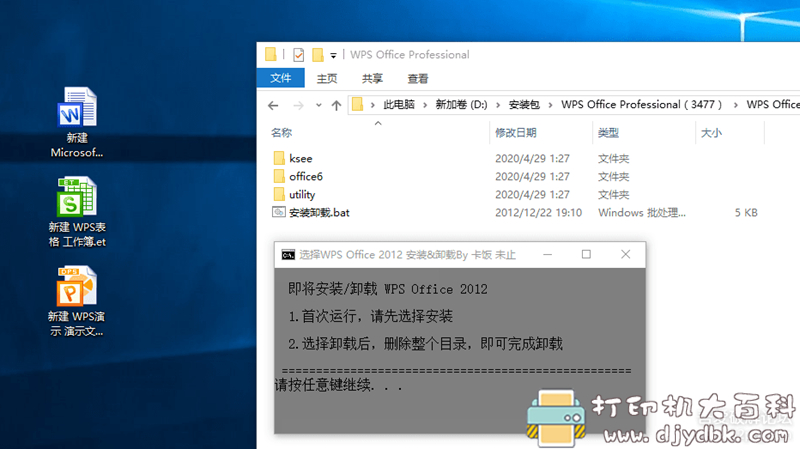Screen dimensions: 800x449
Task: Minimize the WPS Office 2012 console window
Action: click(x=547, y=254)
